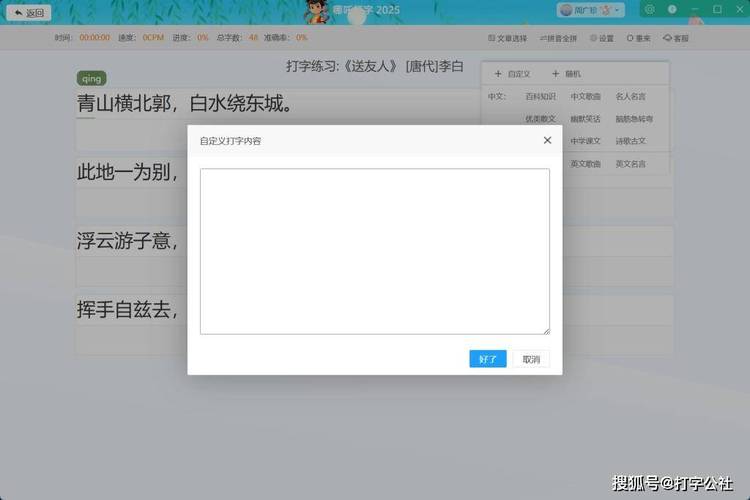Grab the text area resize handle

(546, 331)
